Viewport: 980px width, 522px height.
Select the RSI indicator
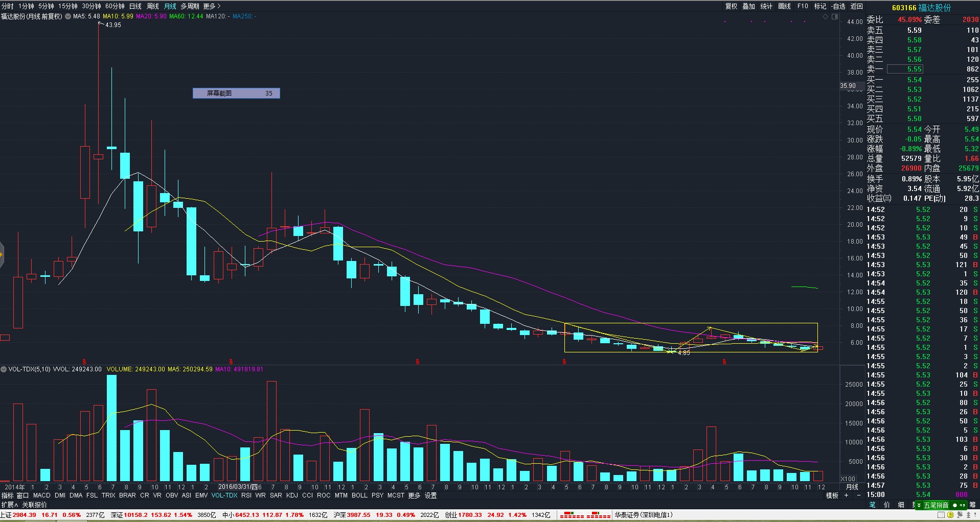coord(246,495)
